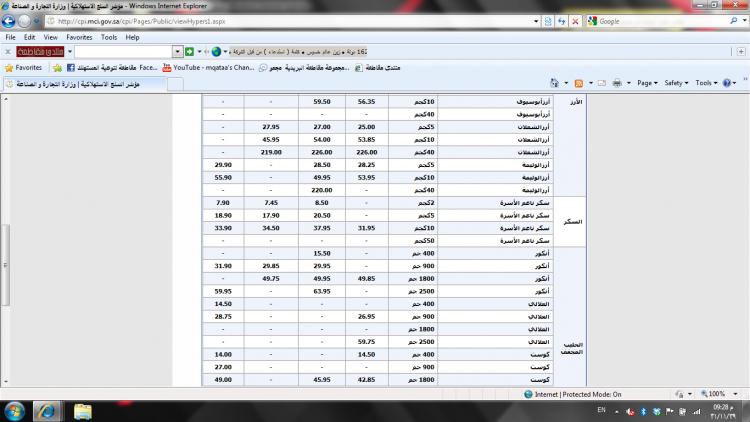The width and height of the screenshot is (750, 422).
Task: Click the address bar URL field
Action: (x=300, y=21)
